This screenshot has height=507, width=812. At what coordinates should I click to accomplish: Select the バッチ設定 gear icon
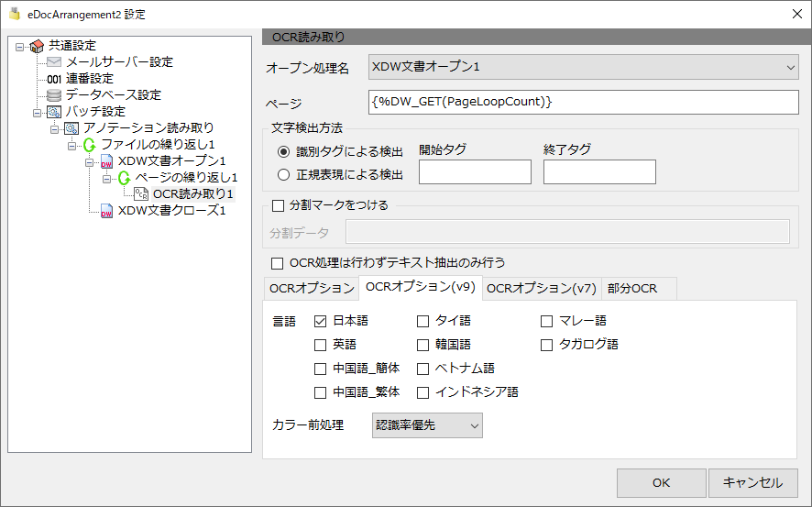click(54, 111)
